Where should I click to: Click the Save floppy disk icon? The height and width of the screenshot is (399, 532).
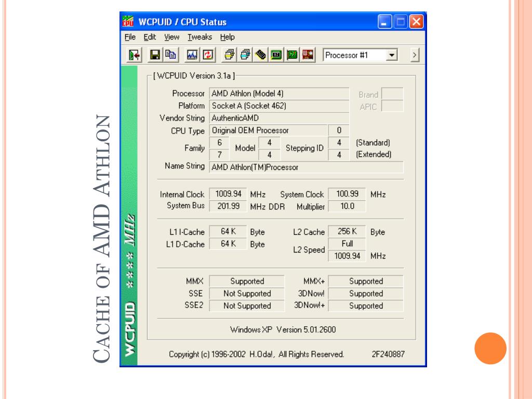[155, 55]
